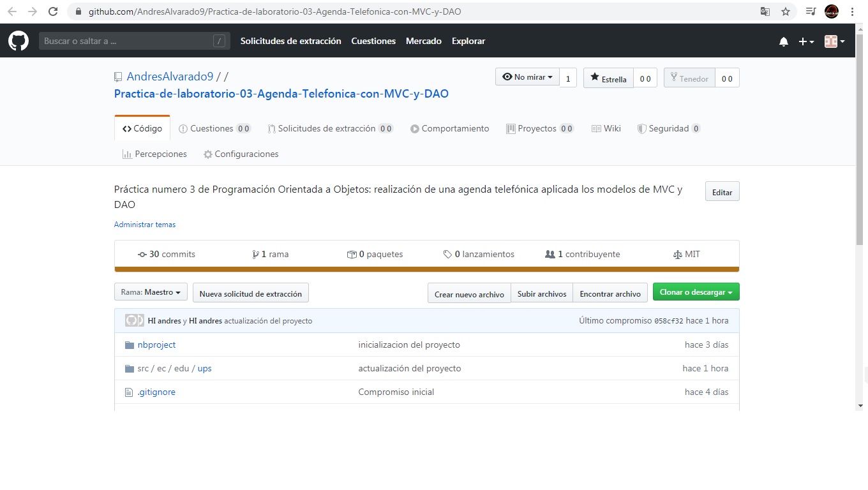Toggle watching via the No mirar eye button
The width and height of the screenshot is (868, 490).
click(527, 77)
